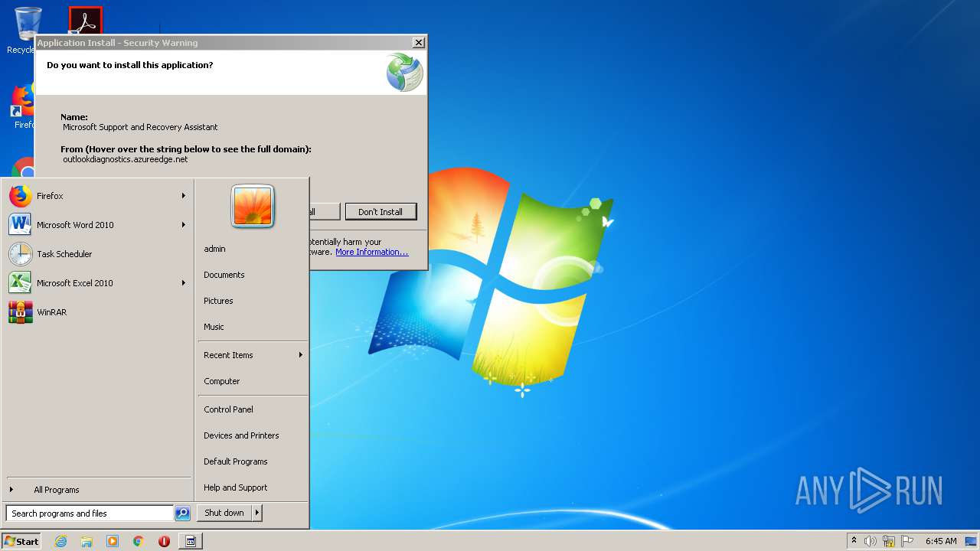
Task: Expand the Firefox jump list arrow
Action: tap(184, 196)
